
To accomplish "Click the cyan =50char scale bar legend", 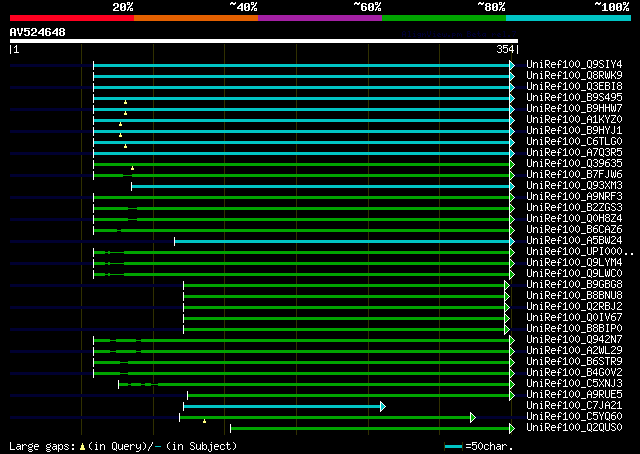I will (x=453, y=446).
